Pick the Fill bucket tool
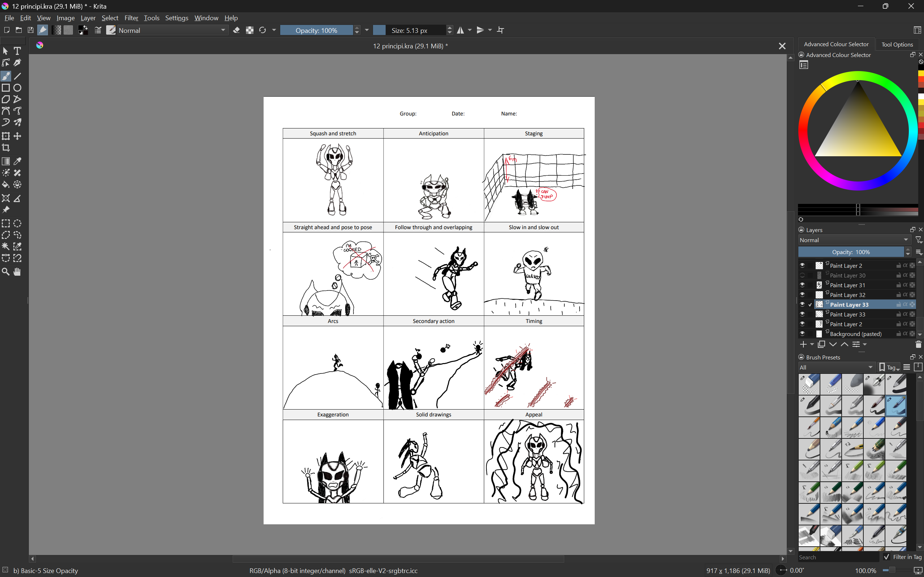Viewport: 924px width, 577px height. [x=6, y=185]
